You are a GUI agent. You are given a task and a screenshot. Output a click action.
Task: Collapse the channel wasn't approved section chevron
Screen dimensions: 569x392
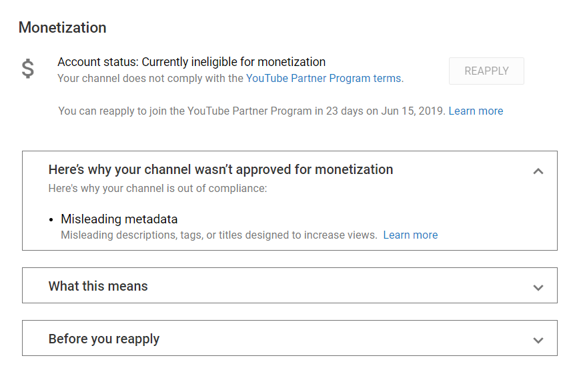click(x=538, y=171)
